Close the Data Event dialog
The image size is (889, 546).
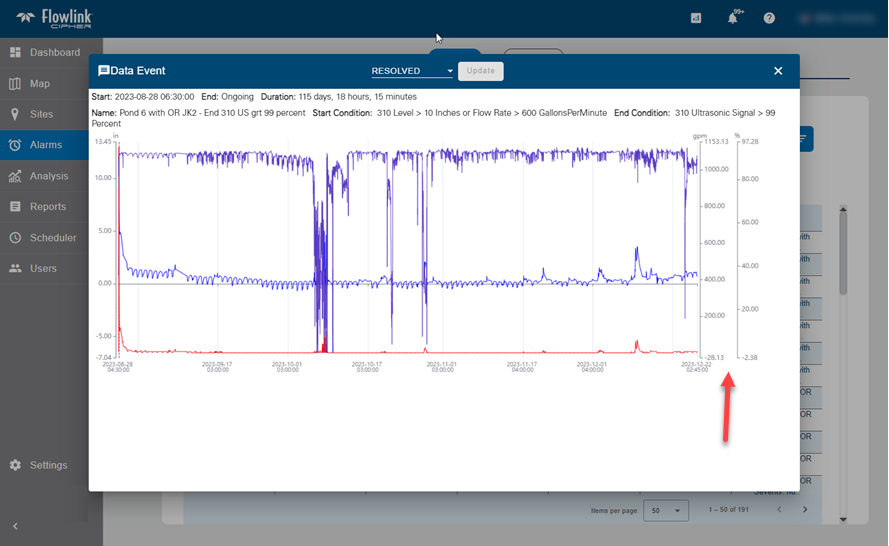click(x=778, y=71)
